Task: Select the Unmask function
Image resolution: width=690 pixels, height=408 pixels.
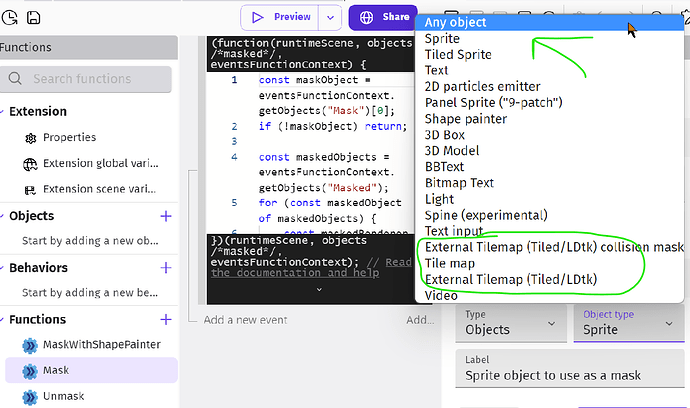Action: click(x=65, y=396)
